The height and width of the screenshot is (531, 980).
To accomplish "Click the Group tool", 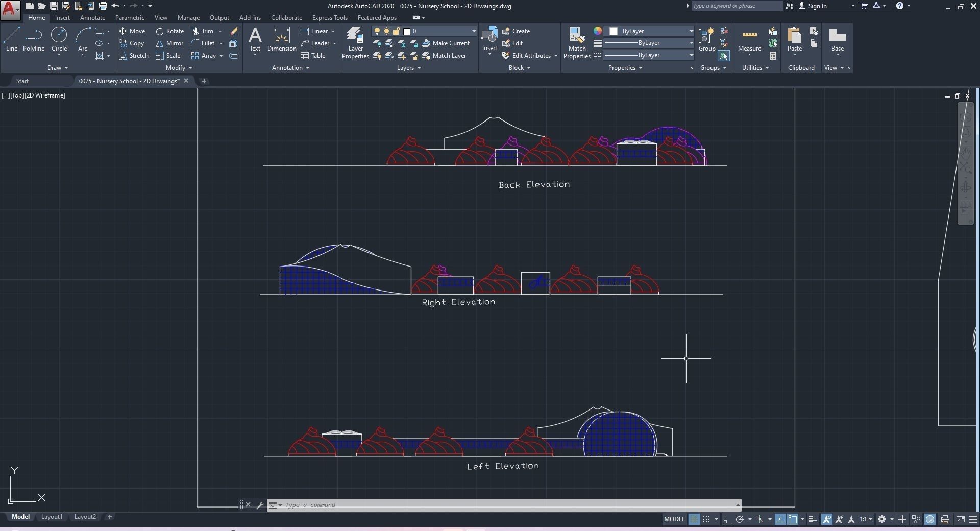I will coord(707,39).
